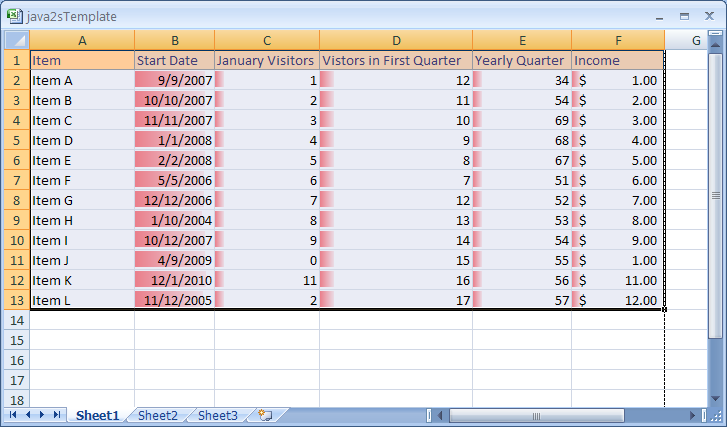The image size is (727, 427).
Task: Select row 1 header
Action: coord(17,60)
